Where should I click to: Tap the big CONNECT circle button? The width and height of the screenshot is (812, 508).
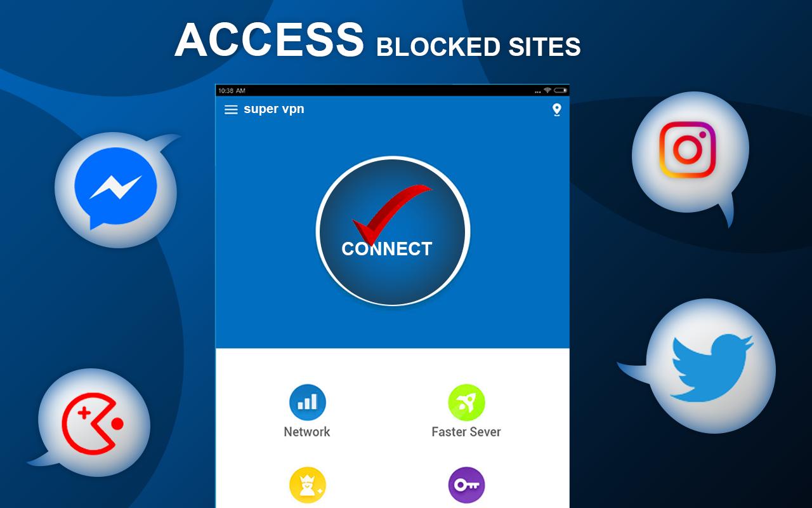[x=393, y=231]
